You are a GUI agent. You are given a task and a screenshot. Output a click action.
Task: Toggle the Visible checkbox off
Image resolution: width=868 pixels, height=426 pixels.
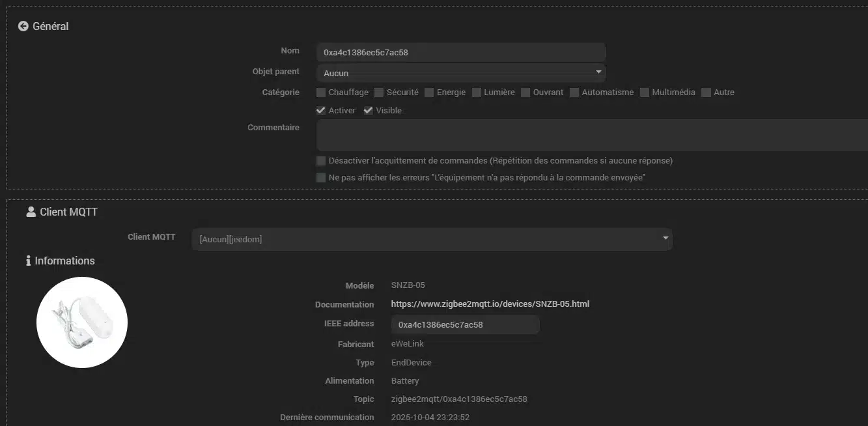pos(369,111)
